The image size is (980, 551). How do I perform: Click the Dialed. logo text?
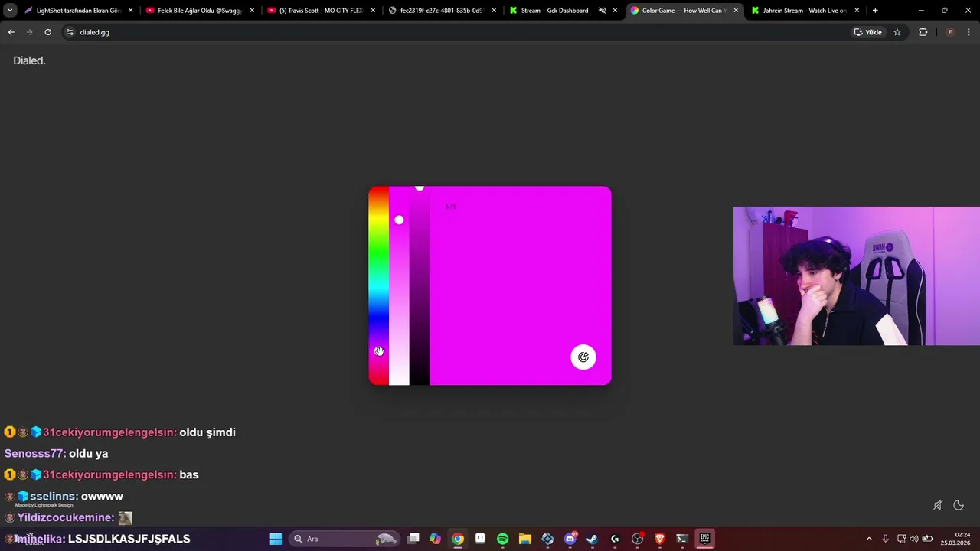coord(29,60)
